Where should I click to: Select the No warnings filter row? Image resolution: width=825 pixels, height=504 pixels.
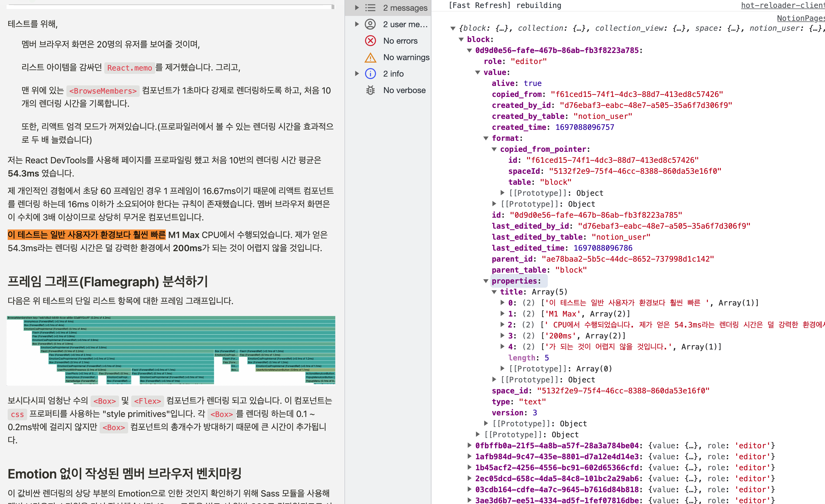(406, 58)
